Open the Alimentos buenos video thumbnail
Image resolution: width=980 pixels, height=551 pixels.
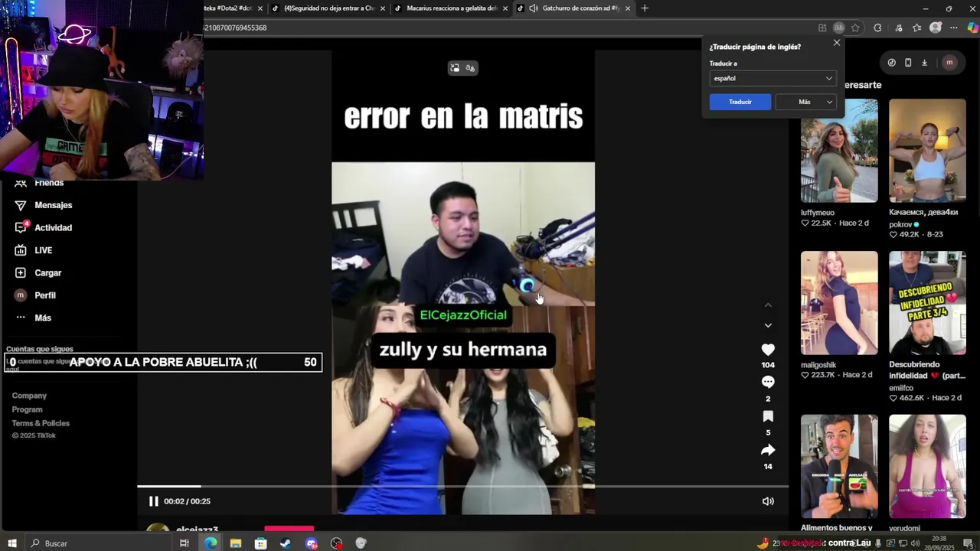[839, 467]
